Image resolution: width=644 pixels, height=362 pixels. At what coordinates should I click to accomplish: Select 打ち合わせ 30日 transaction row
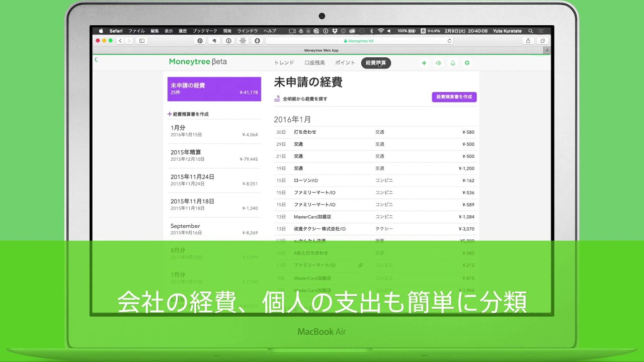[375, 132]
